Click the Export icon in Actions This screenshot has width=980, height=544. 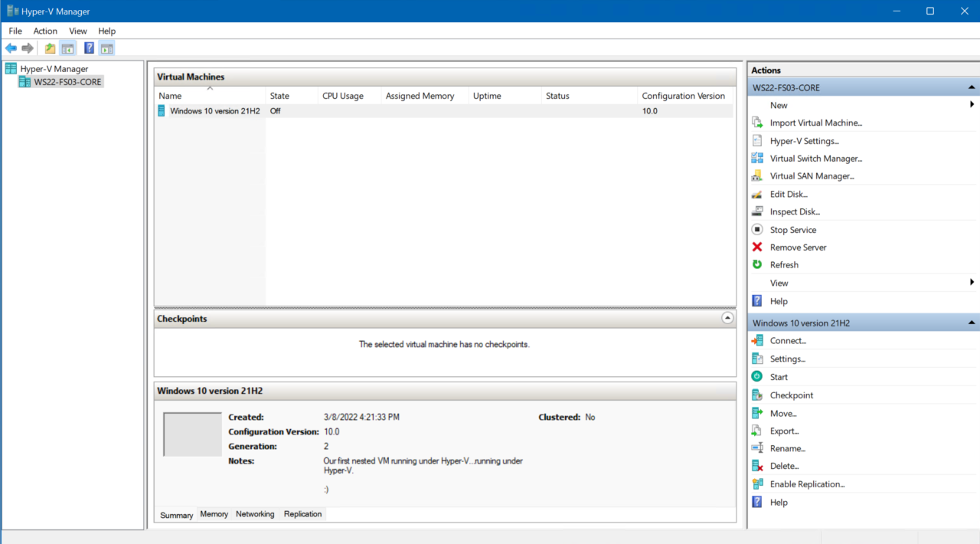(x=757, y=431)
